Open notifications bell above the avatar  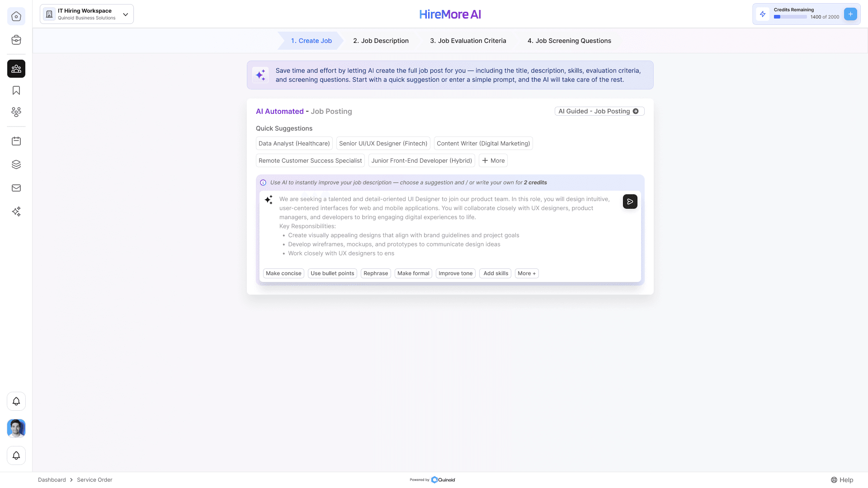16,401
